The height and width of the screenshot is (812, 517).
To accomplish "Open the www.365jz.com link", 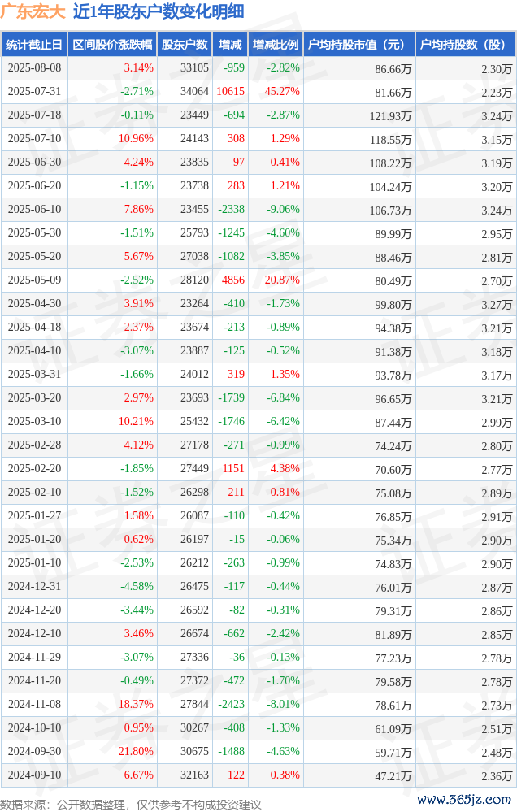I will [x=464, y=800].
